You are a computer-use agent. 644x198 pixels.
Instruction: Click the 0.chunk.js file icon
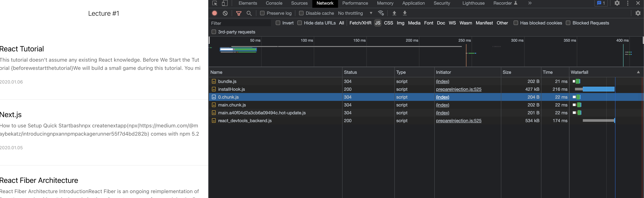tap(214, 97)
